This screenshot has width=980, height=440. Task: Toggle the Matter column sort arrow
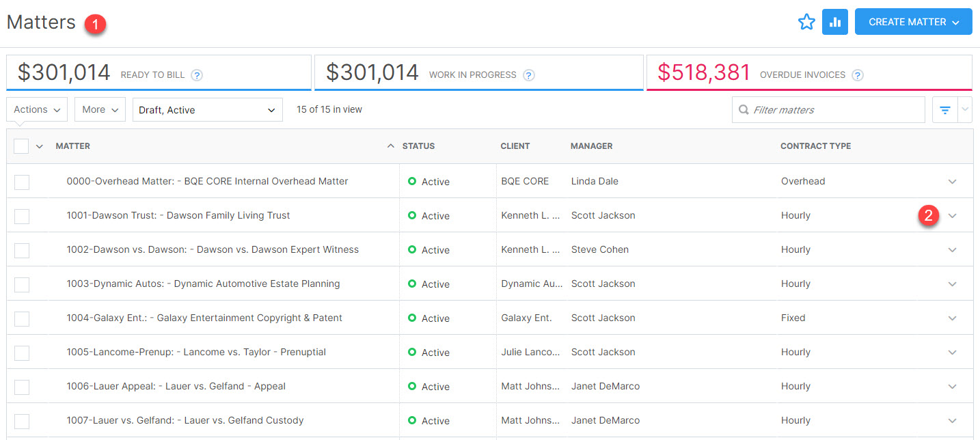click(390, 146)
